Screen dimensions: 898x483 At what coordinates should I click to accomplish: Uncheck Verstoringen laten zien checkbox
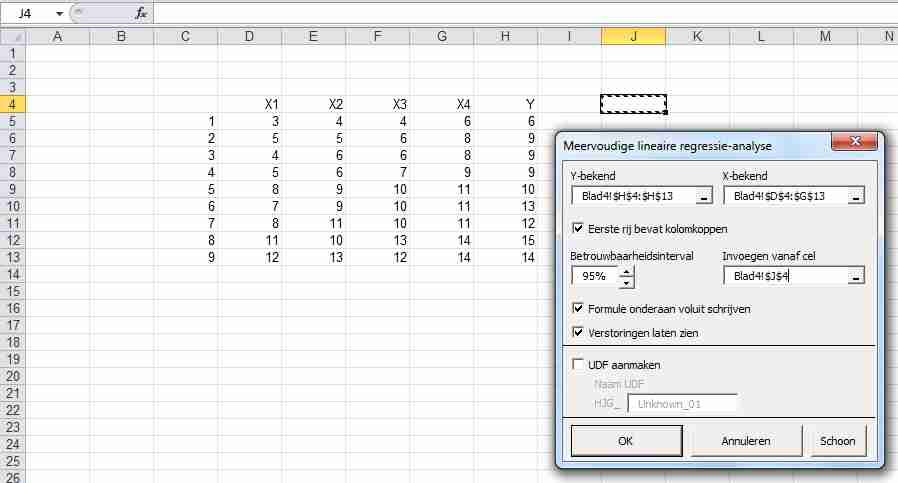[x=577, y=332]
